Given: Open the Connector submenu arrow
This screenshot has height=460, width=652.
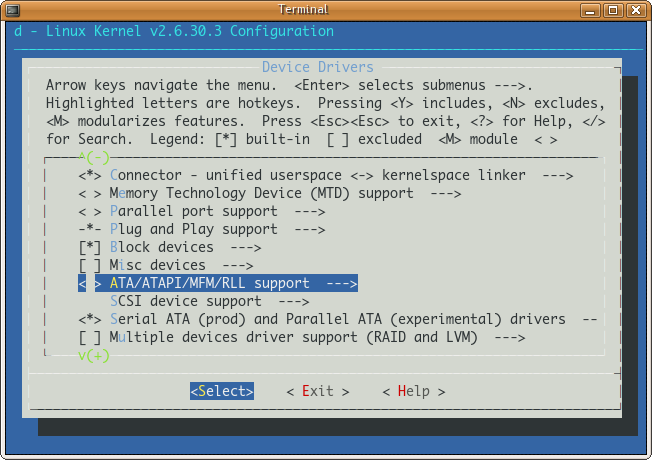Looking at the screenshot, I should point(558,176).
